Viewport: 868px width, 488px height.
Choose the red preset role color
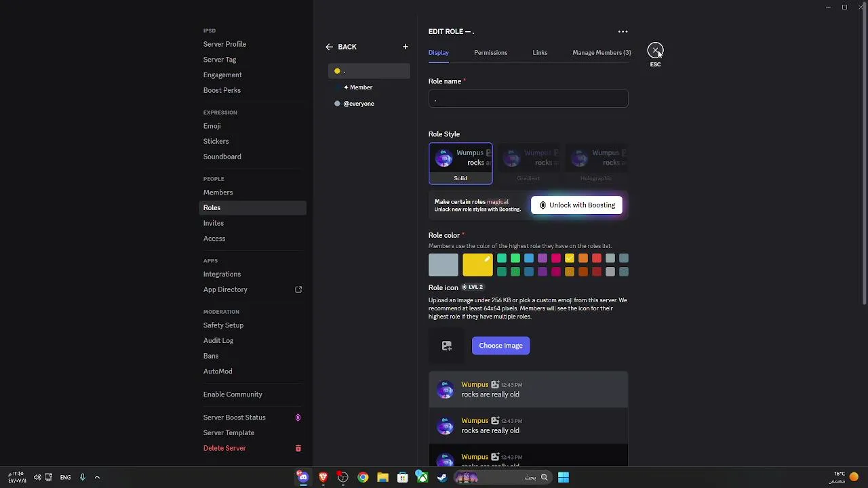tap(597, 258)
